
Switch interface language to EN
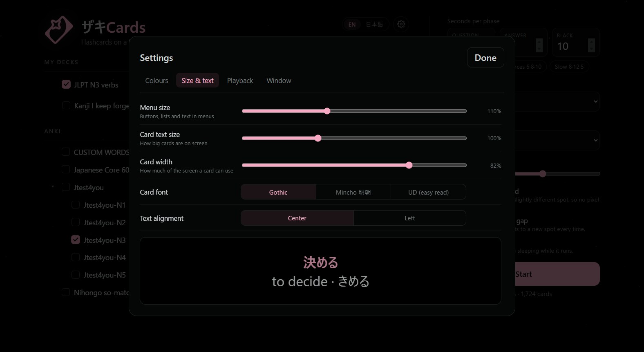tap(352, 25)
